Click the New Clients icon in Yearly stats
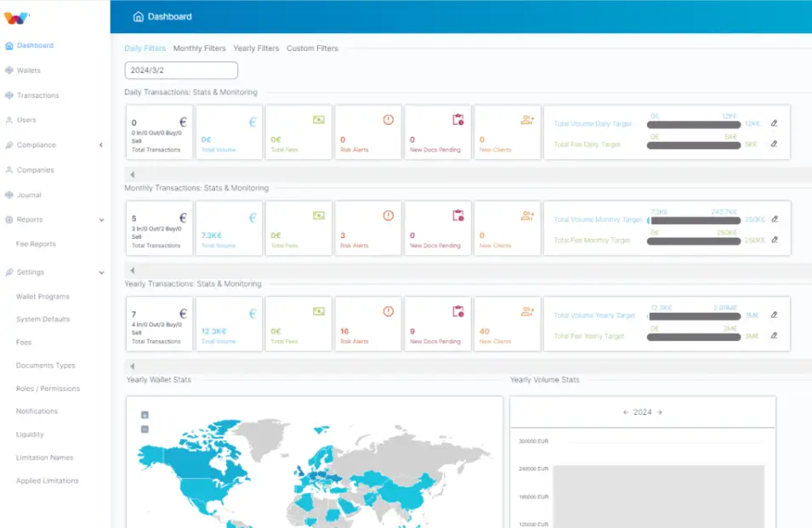812x528 pixels. coord(525,313)
